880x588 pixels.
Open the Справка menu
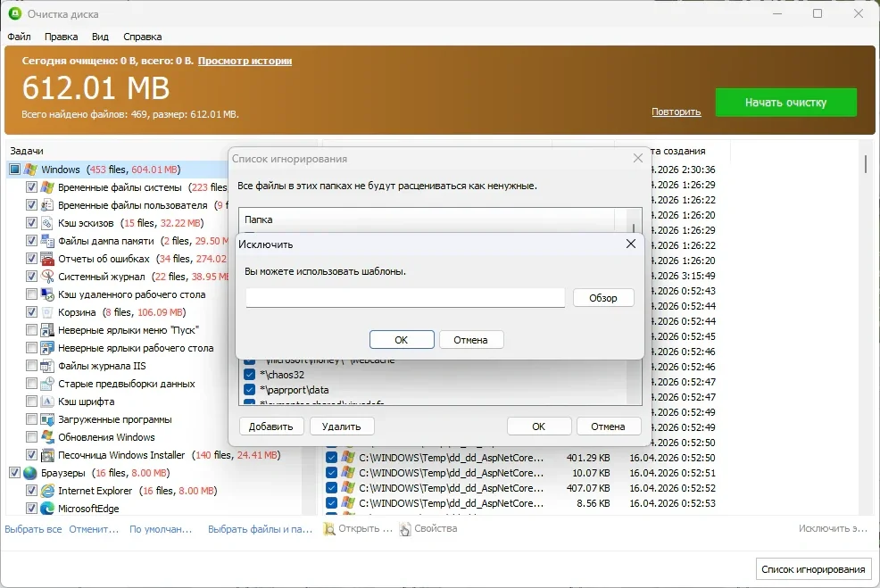142,37
